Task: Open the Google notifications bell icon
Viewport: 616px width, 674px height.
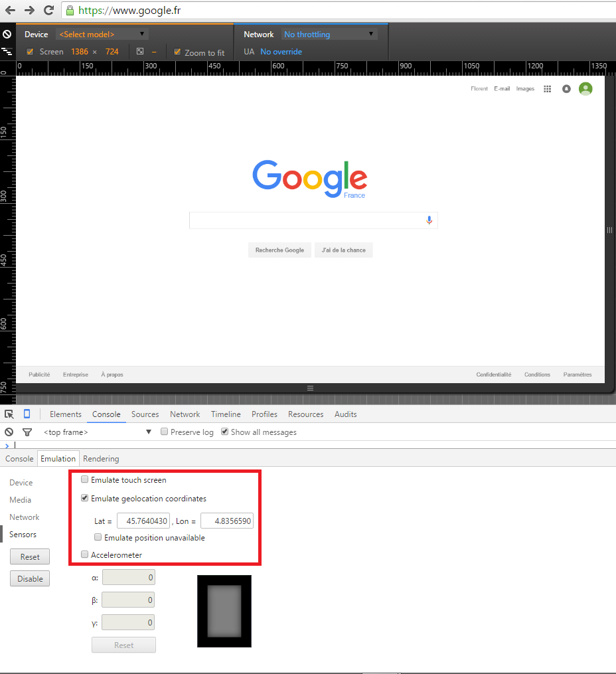Action: click(x=567, y=89)
